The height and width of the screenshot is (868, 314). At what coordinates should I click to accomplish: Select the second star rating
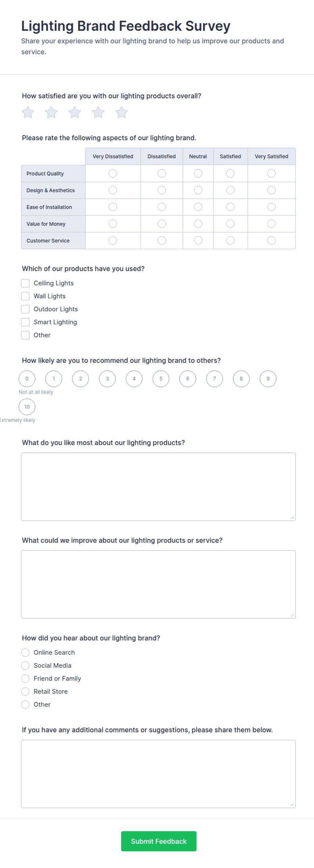click(51, 112)
